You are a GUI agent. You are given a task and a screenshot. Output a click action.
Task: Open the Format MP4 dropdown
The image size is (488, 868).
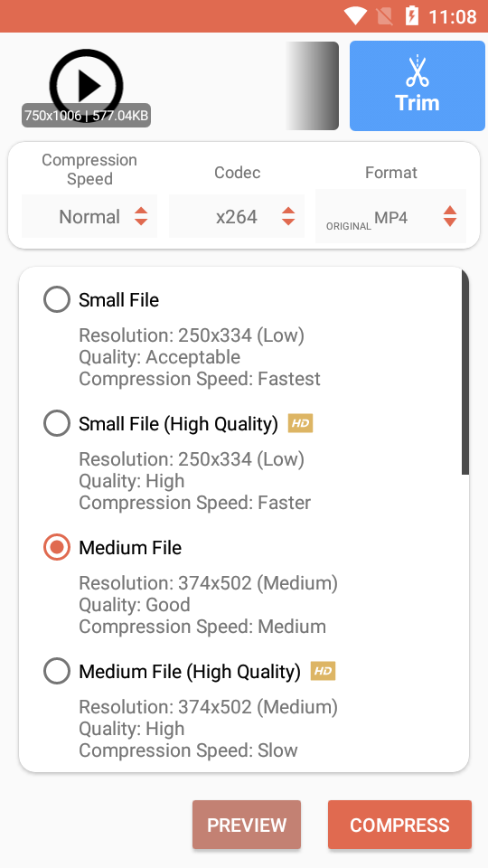(390, 216)
